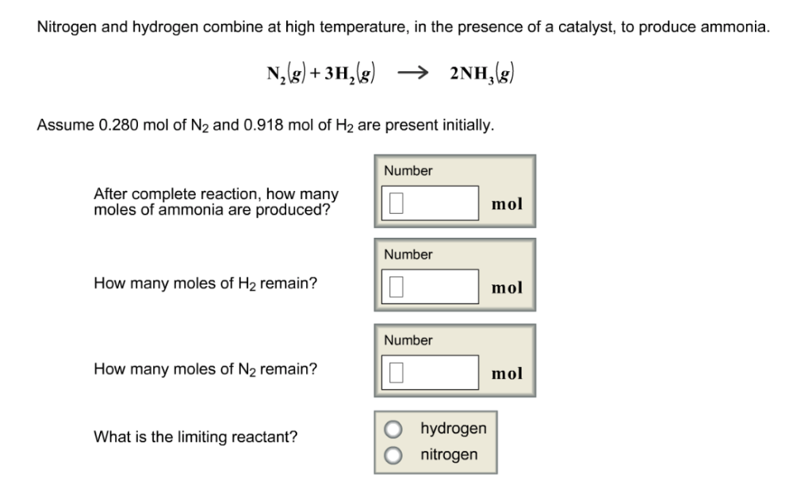Screen dimensions: 812x504
Task: Click inside the ammonia moles input field
Action: point(432,202)
